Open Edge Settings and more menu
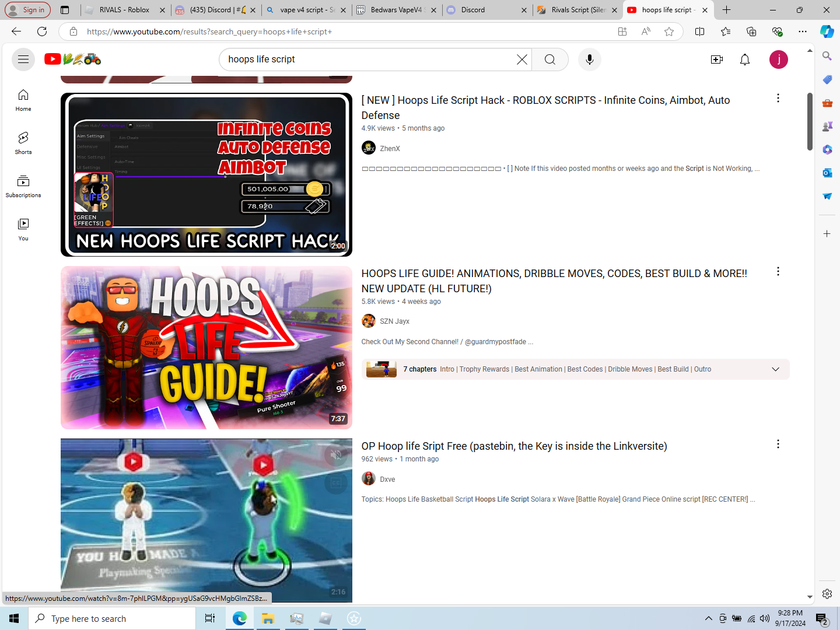This screenshot has height=630, width=840. pos(803,32)
